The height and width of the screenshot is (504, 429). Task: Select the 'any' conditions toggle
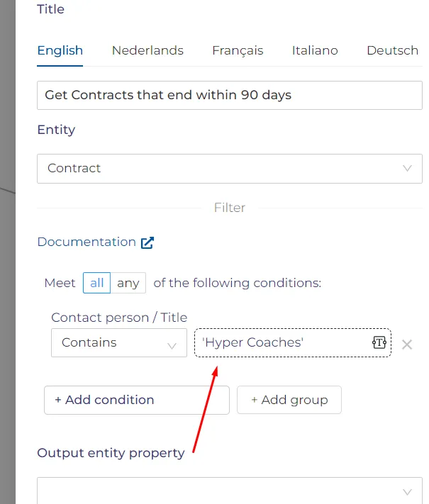coord(128,283)
